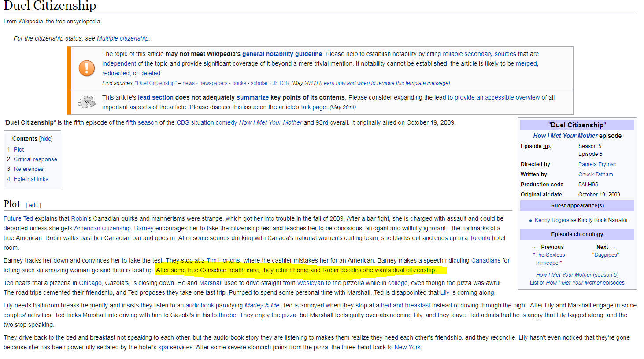Open the talk page link

click(314, 107)
